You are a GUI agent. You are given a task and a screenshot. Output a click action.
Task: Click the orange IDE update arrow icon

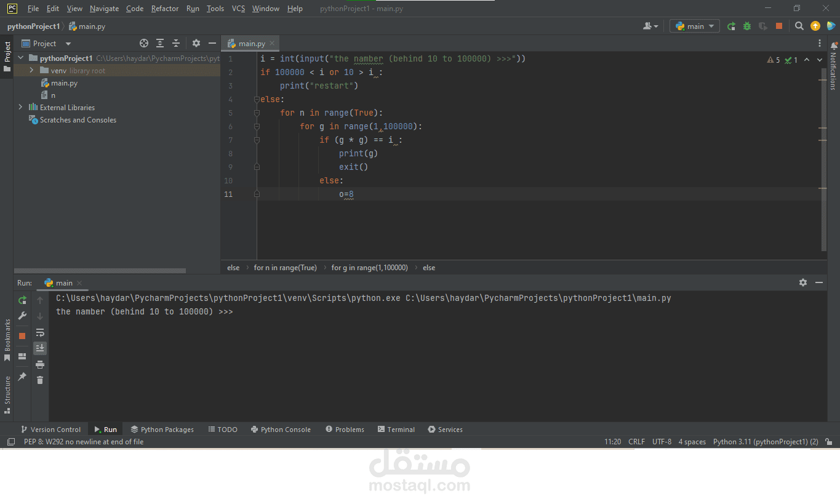[x=815, y=26]
